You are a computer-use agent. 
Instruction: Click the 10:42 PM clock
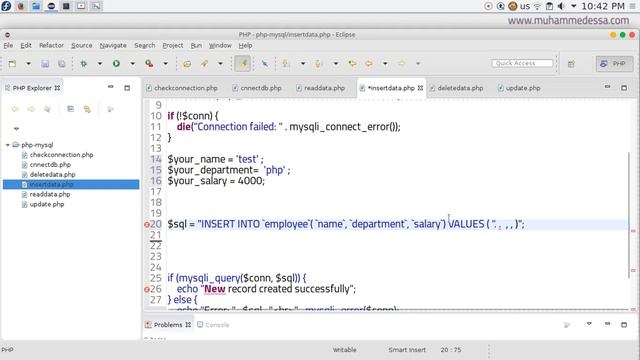click(603, 6)
